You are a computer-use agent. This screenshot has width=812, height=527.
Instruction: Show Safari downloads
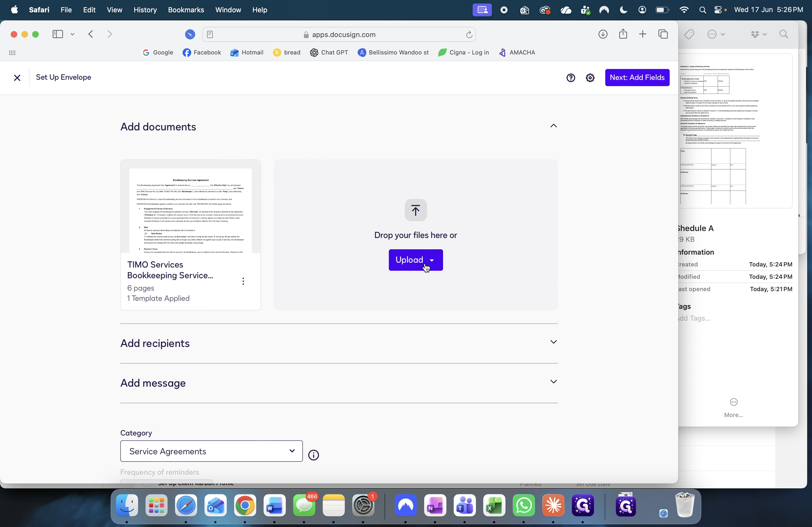point(603,34)
